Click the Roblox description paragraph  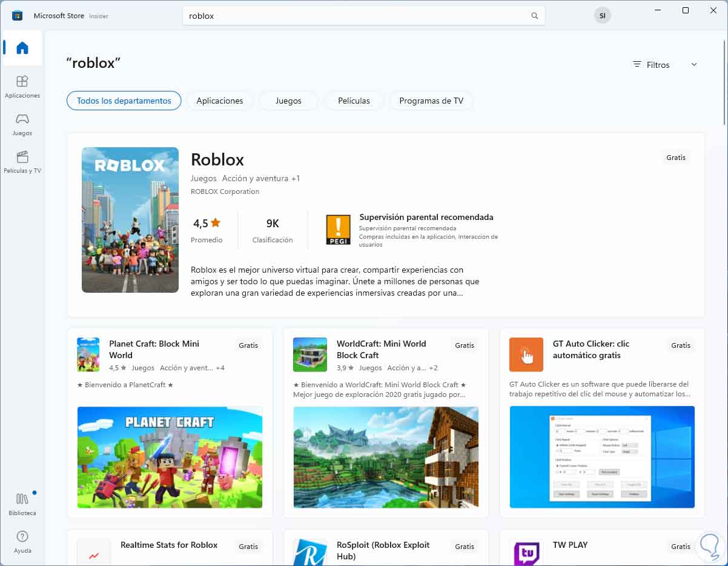pyautogui.click(x=335, y=281)
